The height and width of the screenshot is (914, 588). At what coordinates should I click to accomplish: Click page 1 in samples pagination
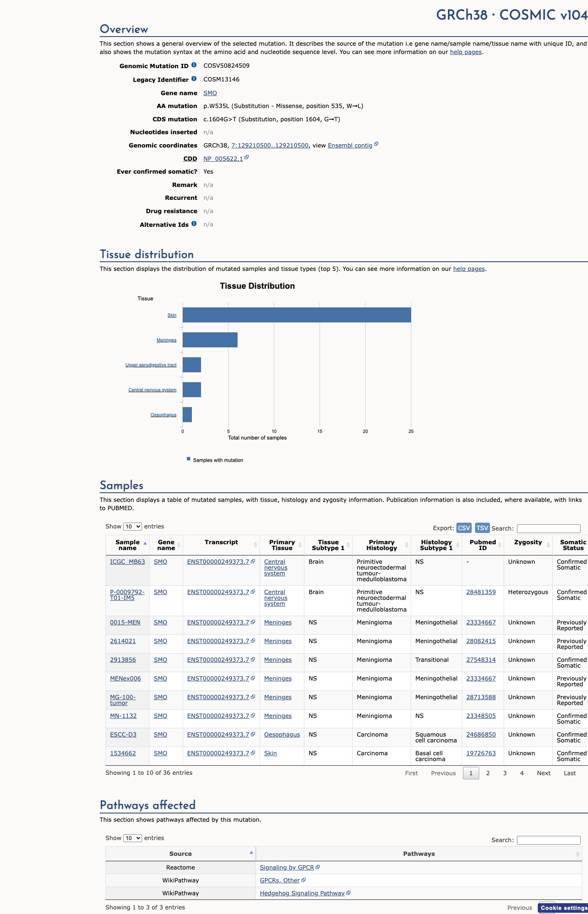tap(471, 773)
